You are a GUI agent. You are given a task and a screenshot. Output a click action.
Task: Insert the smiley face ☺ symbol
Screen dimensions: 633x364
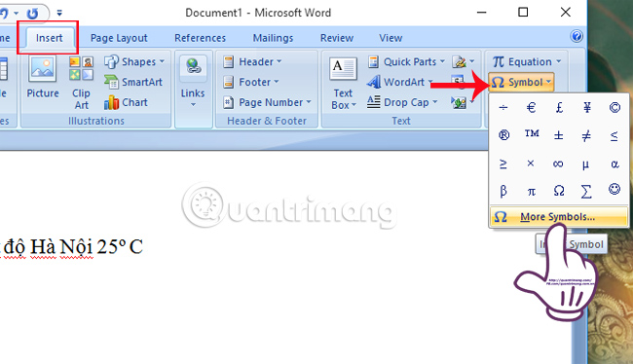tap(614, 189)
